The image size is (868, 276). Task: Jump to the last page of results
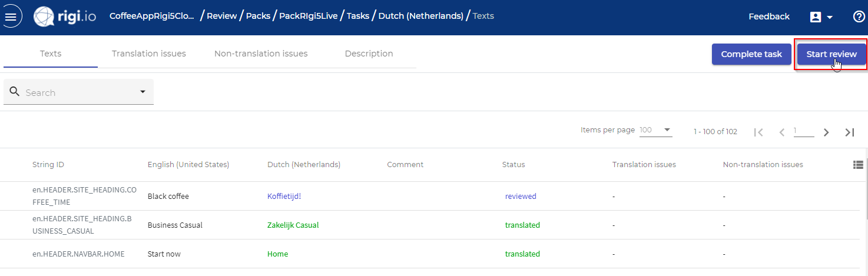tap(849, 132)
